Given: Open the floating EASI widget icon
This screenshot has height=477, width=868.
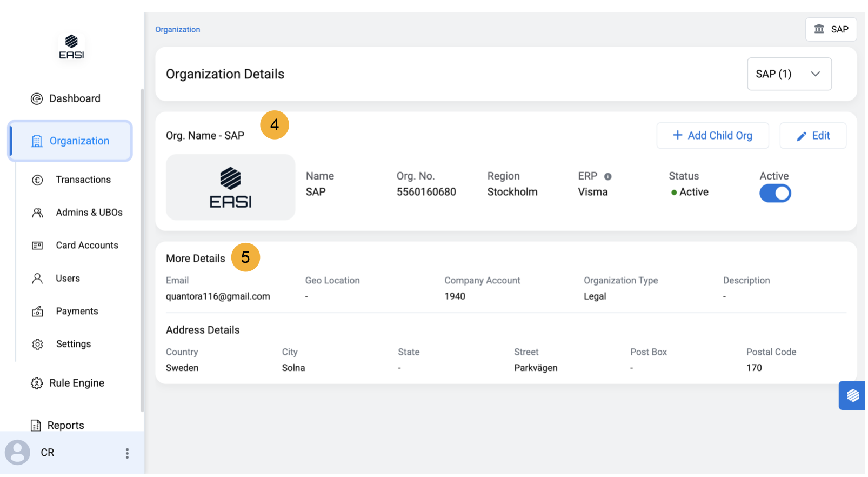Looking at the screenshot, I should [x=852, y=396].
